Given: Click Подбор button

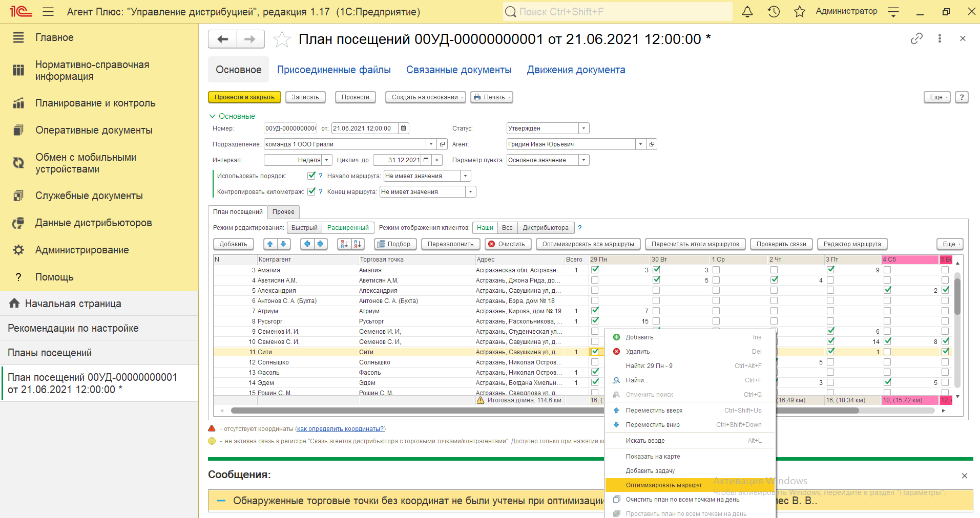Looking at the screenshot, I should [x=394, y=244].
